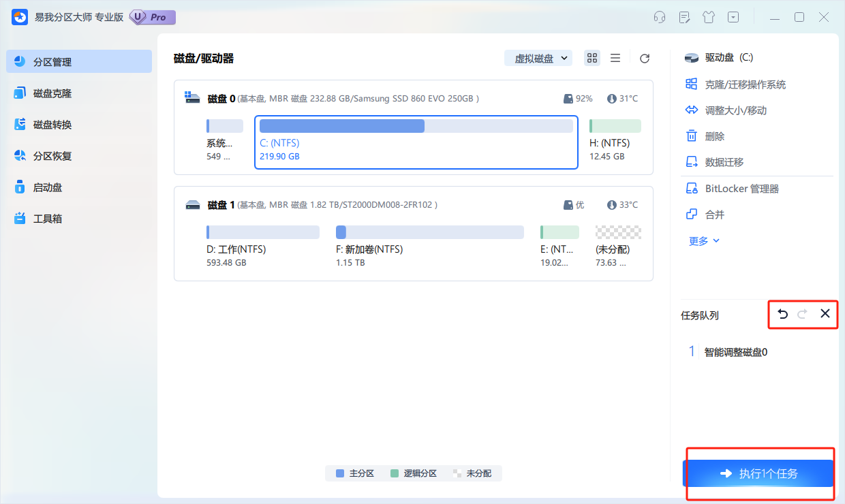Open 磁盘克隆 in the sidebar
This screenshot has height=504, width=845.
pos(79,93)
